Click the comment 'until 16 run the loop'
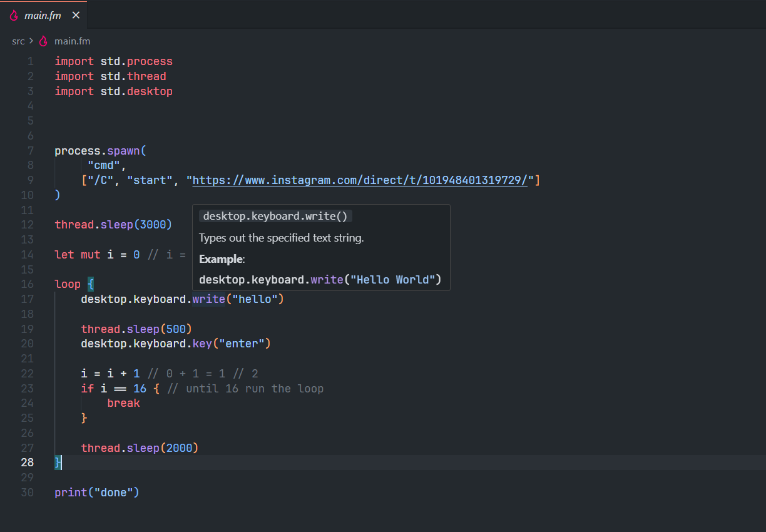 tap(245, 389)
